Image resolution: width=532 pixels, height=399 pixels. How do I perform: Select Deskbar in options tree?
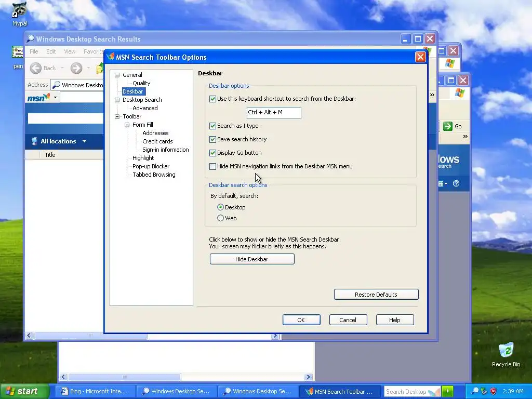pyautogui.click(x=132, y=91)
